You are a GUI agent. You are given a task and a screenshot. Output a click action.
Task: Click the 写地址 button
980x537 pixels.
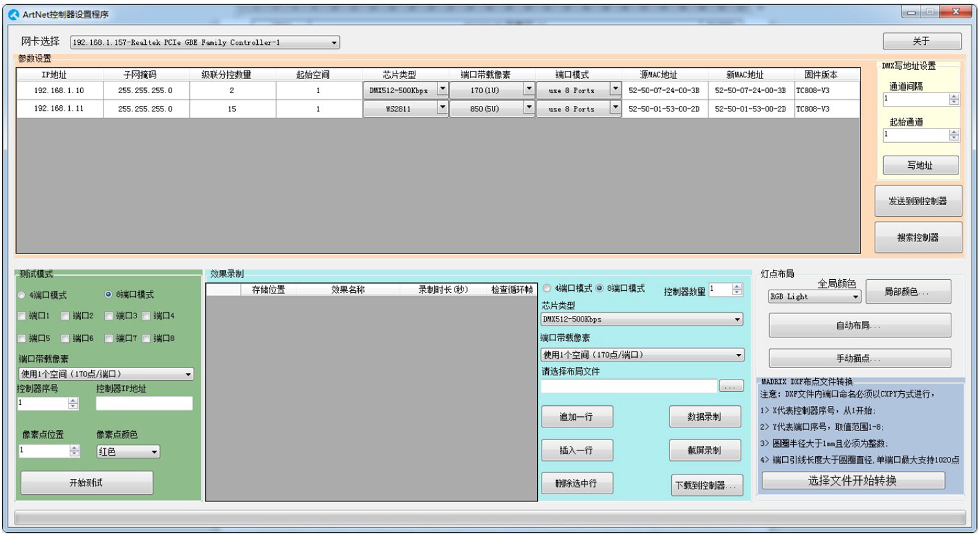tap(921, 165)
